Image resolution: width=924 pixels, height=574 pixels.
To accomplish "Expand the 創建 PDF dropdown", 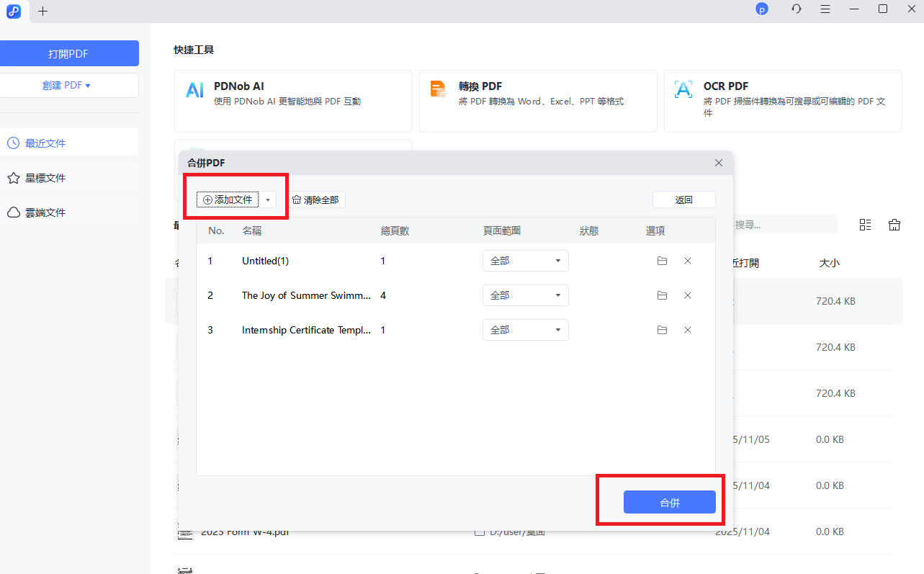I will [69, 85].
